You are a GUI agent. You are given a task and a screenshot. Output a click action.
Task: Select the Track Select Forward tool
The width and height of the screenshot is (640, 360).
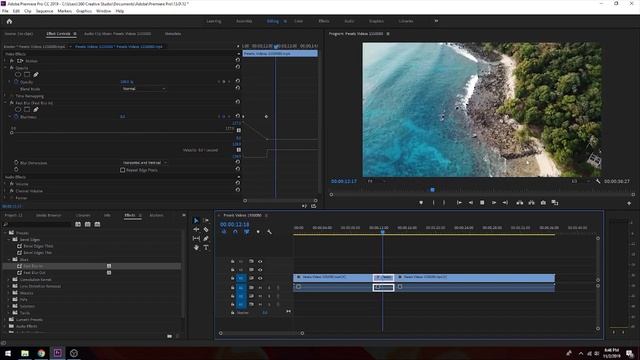[206, 220]
